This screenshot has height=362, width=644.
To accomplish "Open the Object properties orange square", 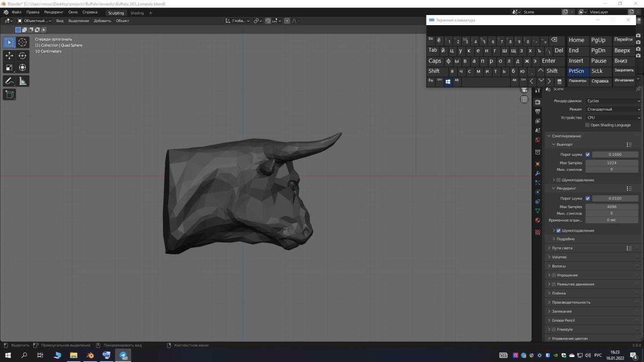I will [x=537, y=164].
